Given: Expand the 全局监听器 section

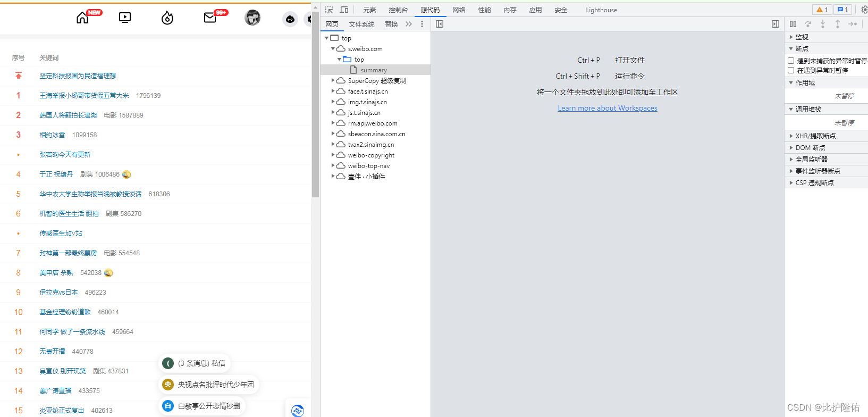Looking at the screenshot, I should [827, 159].
